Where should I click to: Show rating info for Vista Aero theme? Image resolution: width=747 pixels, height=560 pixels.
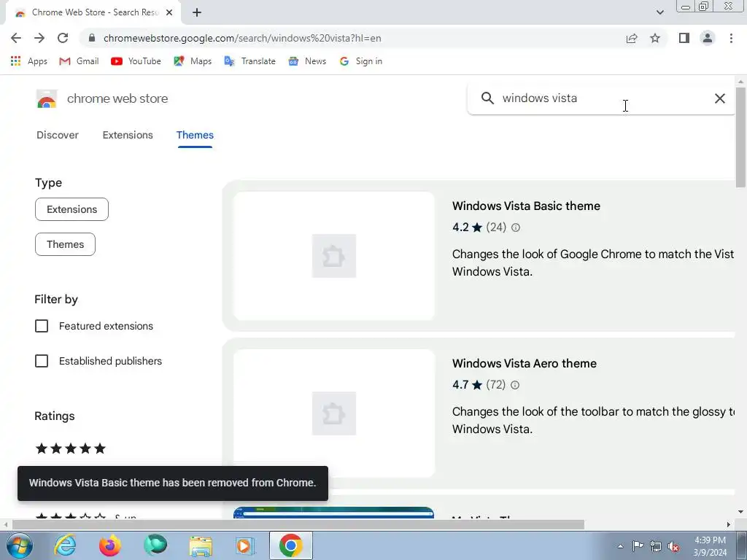tap(515, 385)
